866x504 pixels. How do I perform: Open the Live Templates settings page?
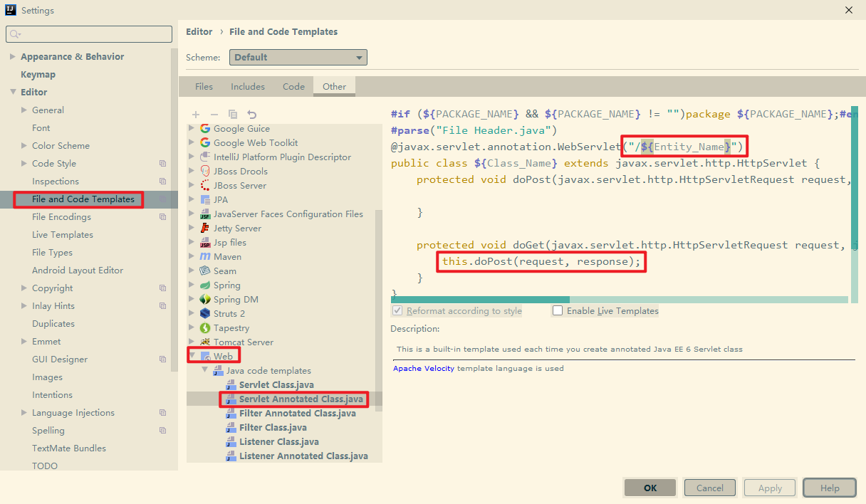tap(63, 235)
